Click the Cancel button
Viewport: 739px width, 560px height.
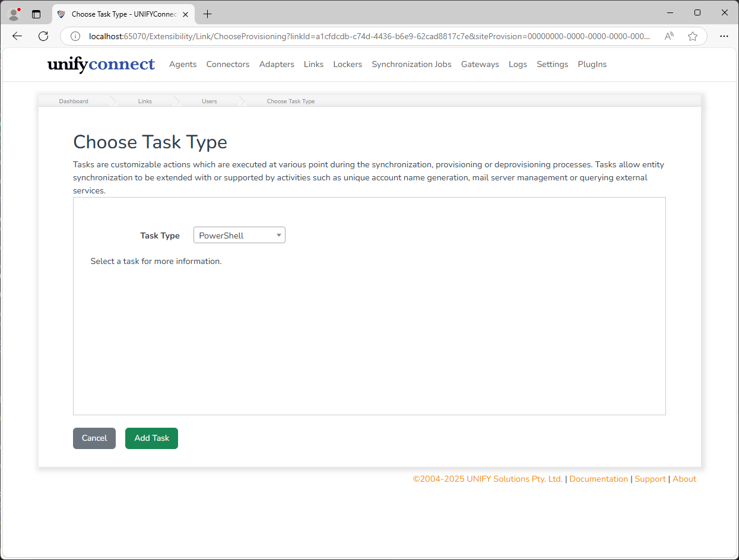pos(94,438)
